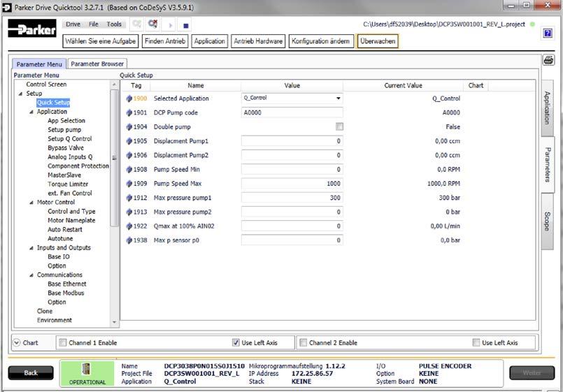Collapse the Communications tree node
This screenshot has width=563, height=392.
(31, 275)
